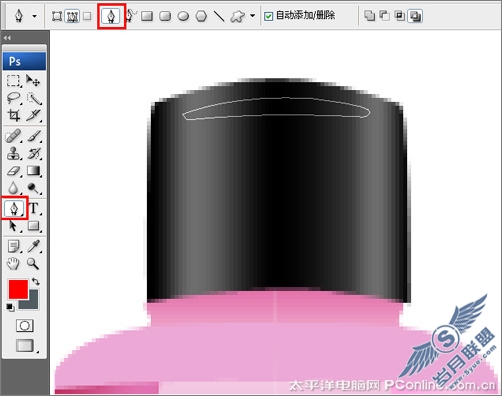Pick the Custom Shape tool in the options bar
The width and height of the screenshot is (502, 396).
pos(237,16)
